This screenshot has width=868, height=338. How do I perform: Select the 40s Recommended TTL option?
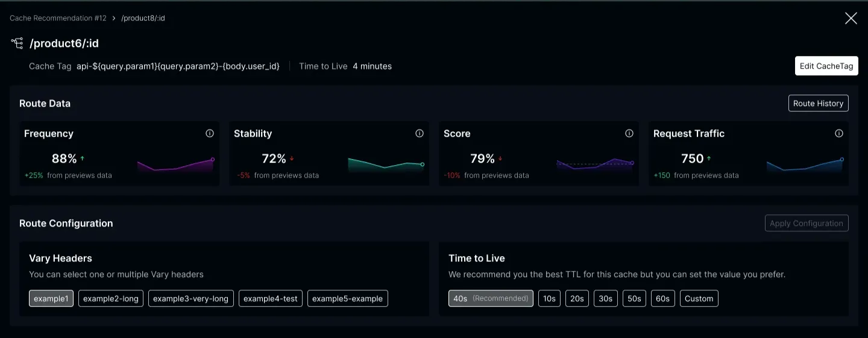click(x=491, y=298)
